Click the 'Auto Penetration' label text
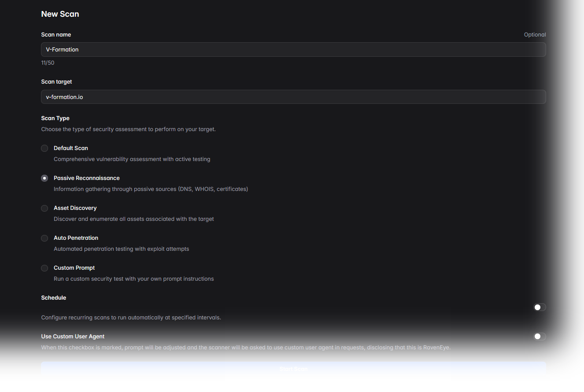The width and height of the screenshot is (584, 392). (76, 238)
